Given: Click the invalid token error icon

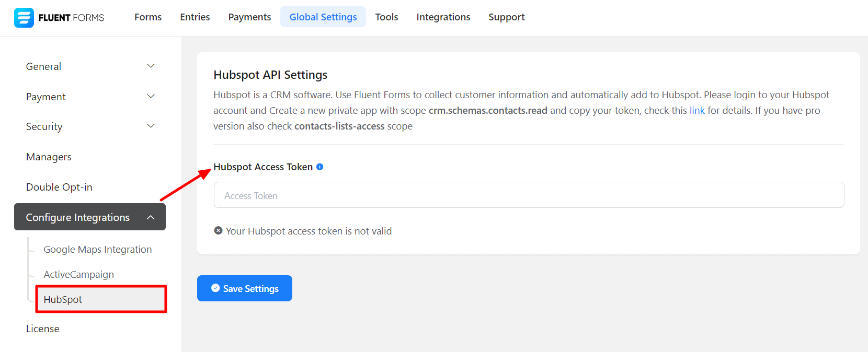Looking at the screenshot, I should (218, 231).
